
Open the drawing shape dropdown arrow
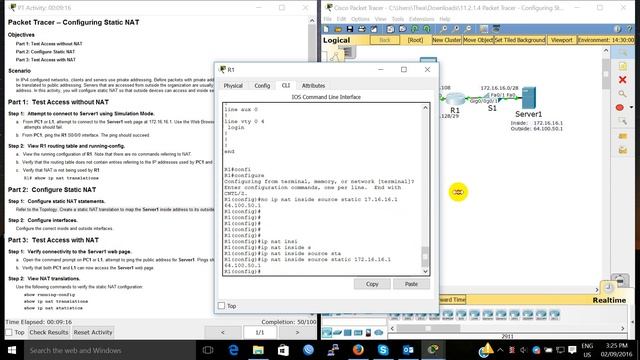[x=631, y=107]
